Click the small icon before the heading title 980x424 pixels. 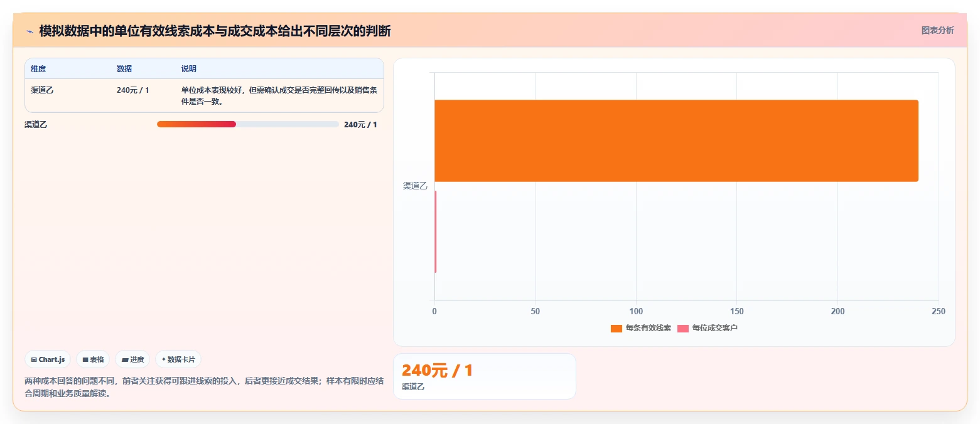[x=30, y=31]
